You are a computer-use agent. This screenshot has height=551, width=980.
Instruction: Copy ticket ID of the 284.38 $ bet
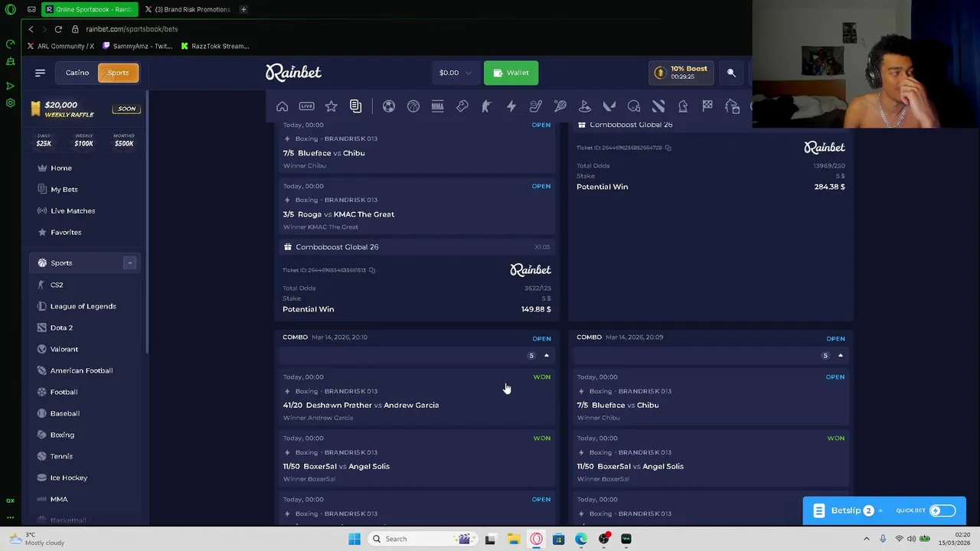[668, 148]
